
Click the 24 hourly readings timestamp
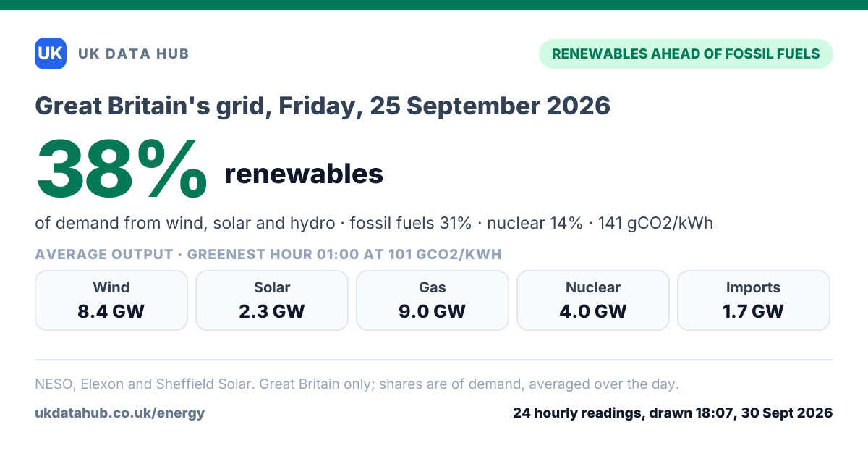coord(673,413)
